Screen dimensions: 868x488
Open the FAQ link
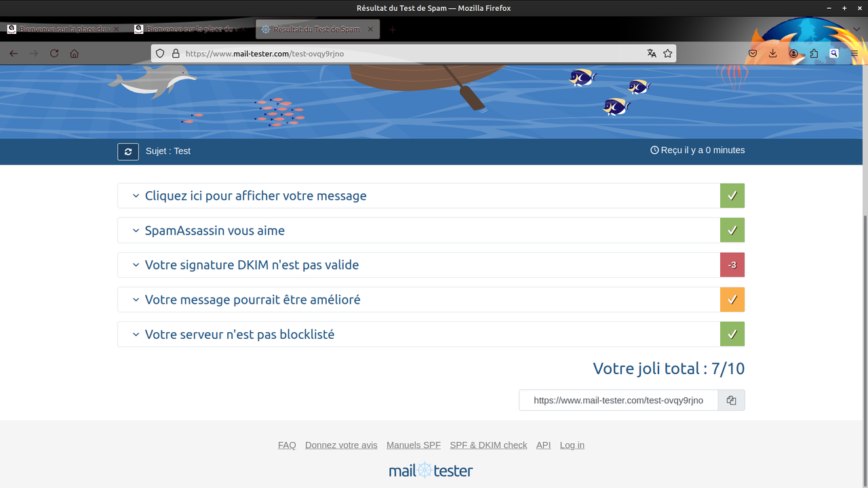pos(287,445)
